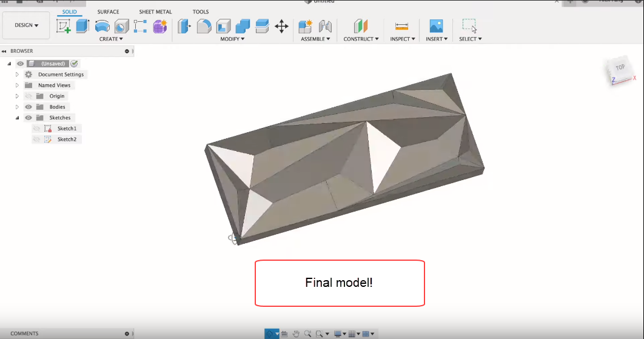
Task: Expand the Named Views node
Action: (17, 86)
